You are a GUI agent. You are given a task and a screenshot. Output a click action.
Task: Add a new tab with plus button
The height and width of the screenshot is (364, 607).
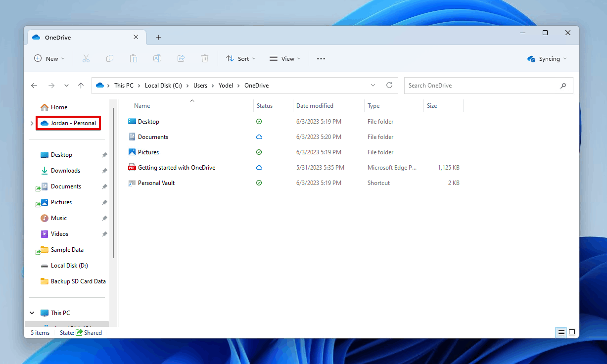tap(159, 37)
